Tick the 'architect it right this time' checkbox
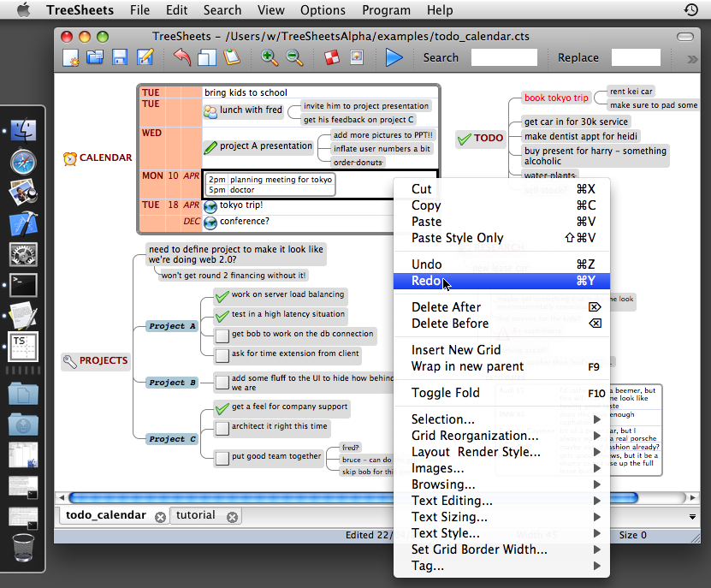This screenshot has height=588, width=711. tap(222, 427)
